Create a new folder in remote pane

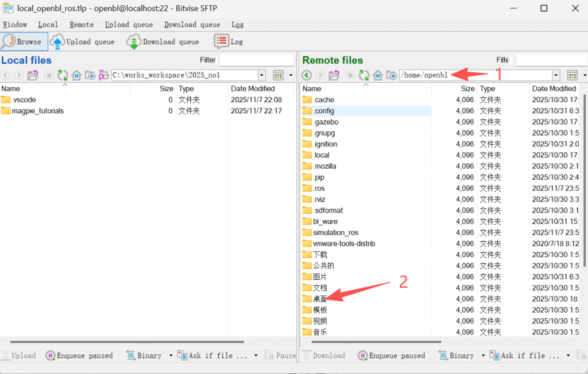392,75
